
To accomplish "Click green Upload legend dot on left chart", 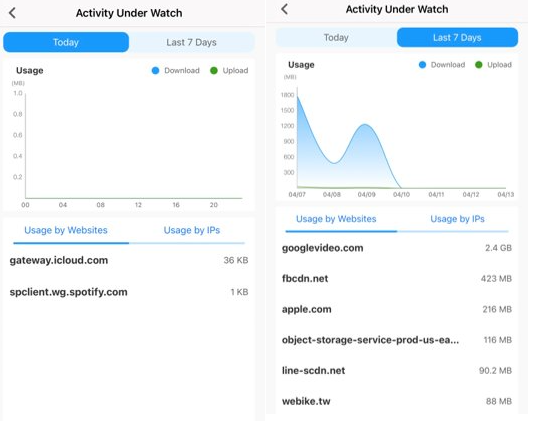I will coord(214,70).
